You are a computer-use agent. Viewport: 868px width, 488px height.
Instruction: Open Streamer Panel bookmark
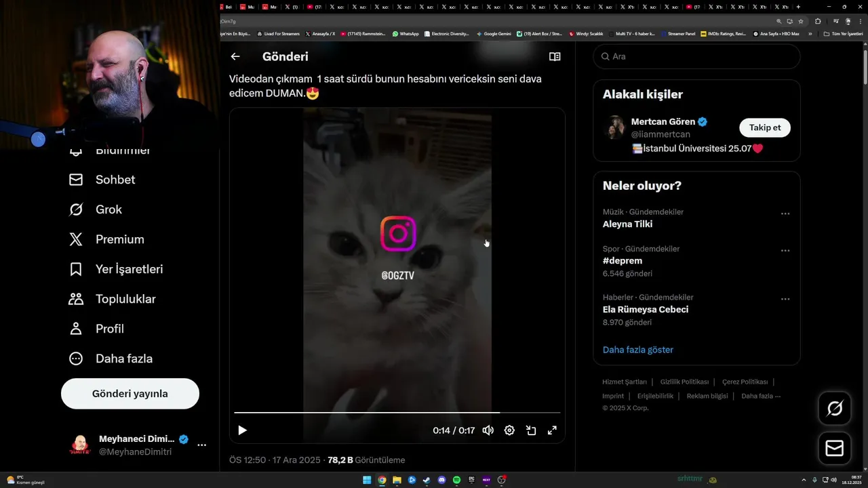678,34
